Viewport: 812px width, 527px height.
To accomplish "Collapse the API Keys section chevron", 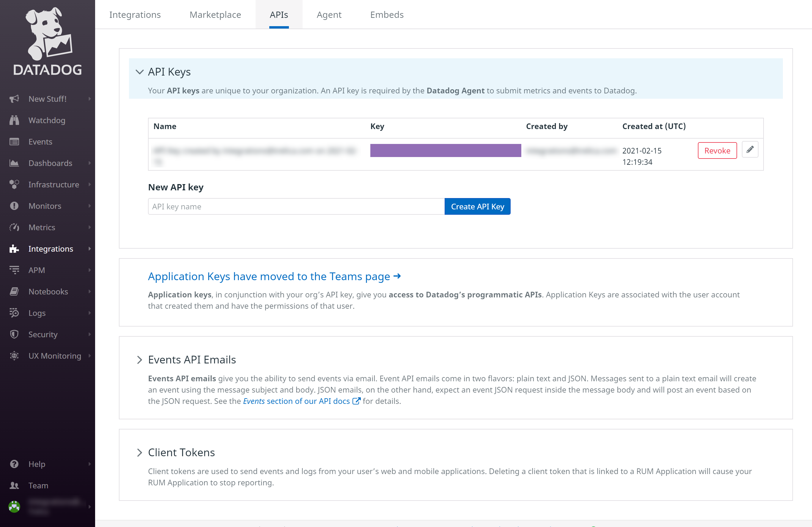I will click(139, 72).
